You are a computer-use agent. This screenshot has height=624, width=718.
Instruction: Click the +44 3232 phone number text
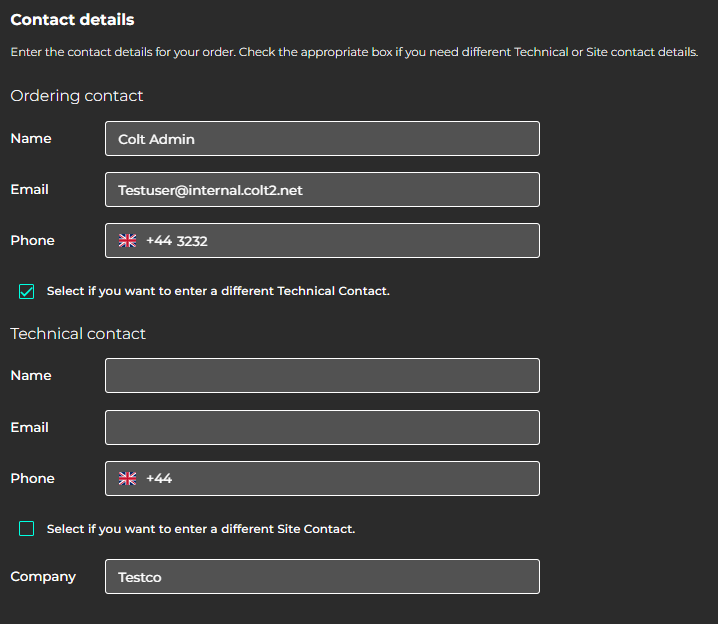click(x=177, y=240)
